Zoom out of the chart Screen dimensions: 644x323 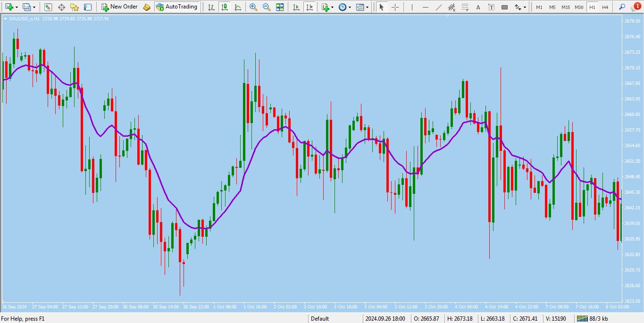(267, 7)
